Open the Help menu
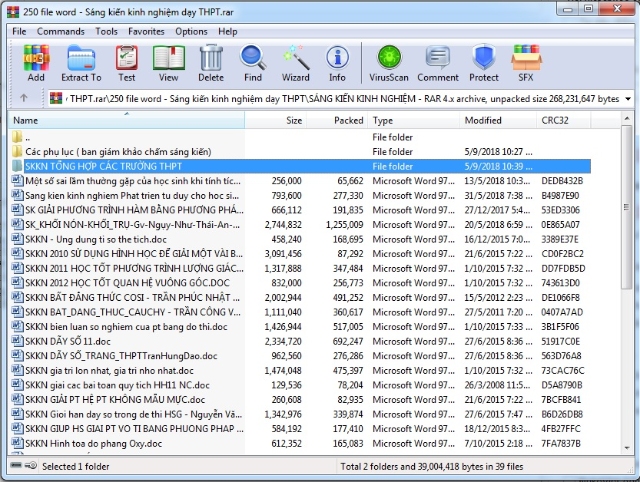 [228, 31]
